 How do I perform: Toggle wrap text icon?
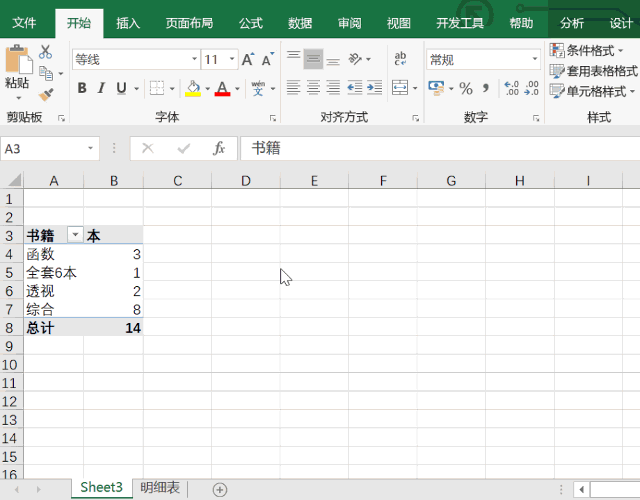(x=400, y=59)
